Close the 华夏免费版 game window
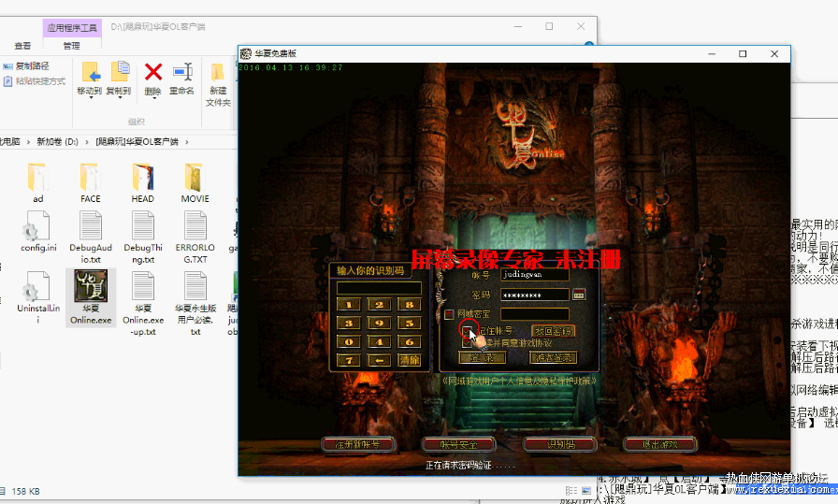Image resolution: width=838 pixels, height=504 pixels. (x=774, y=53)
